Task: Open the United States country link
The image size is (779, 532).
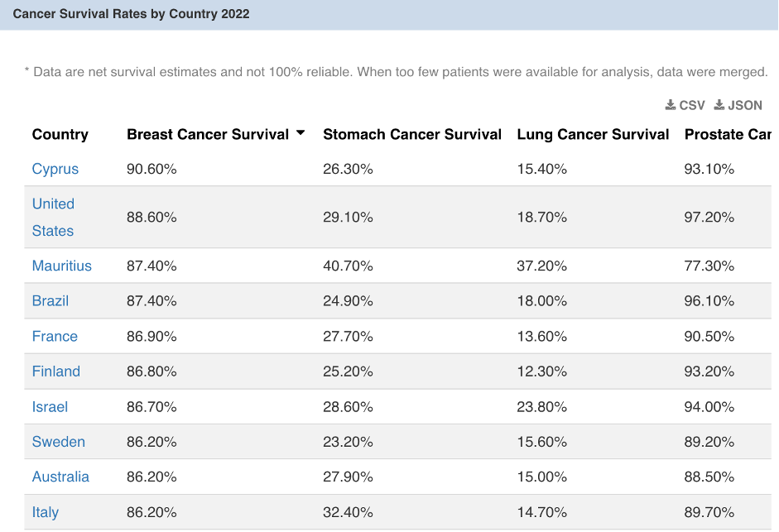Action: tap(53, 217)
